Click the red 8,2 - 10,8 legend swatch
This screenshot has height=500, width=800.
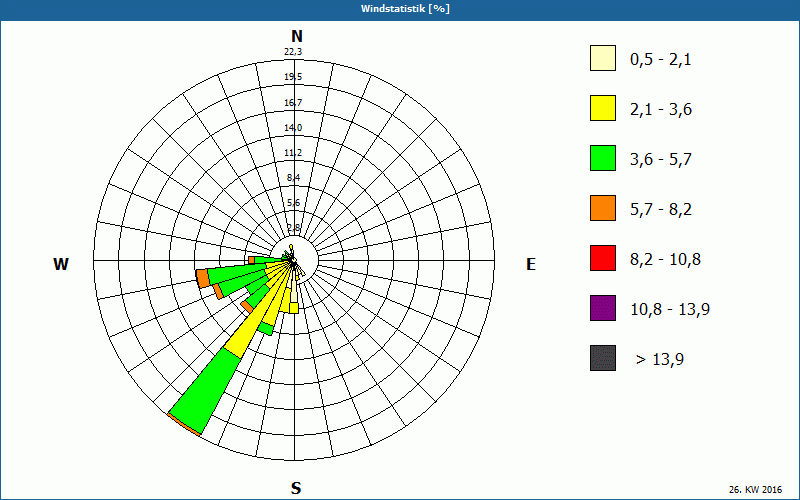click(x=603, y=258)
